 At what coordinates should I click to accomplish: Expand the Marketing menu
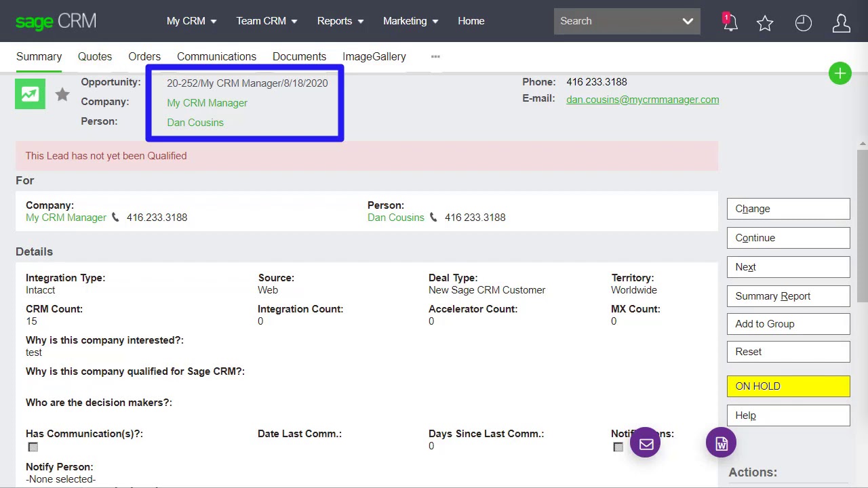[410, 21]
